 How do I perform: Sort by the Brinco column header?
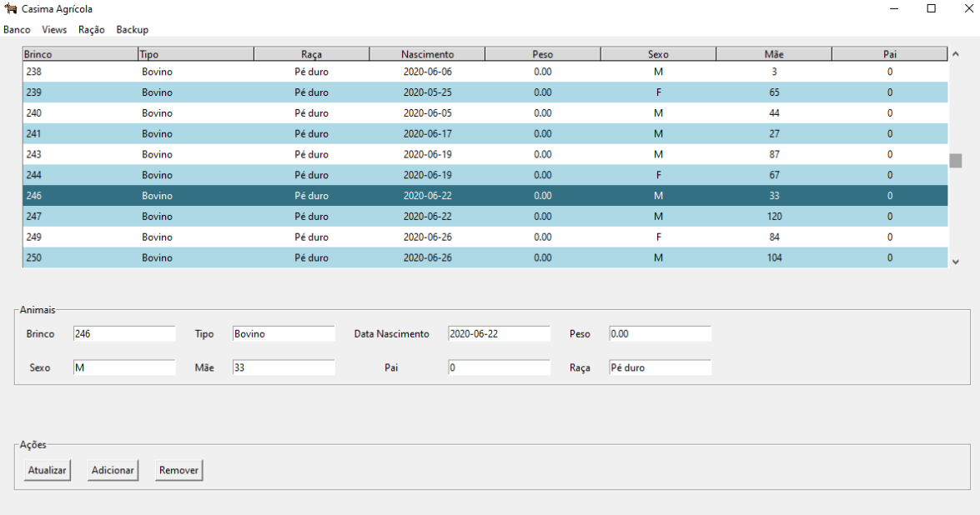point(80,54)
